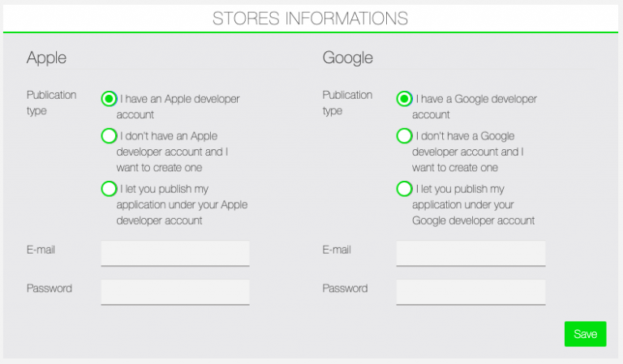The width and height of the screenshot is (623, 364).
Task: Click the E-mail label in the Google section
Action: [337, 250]
